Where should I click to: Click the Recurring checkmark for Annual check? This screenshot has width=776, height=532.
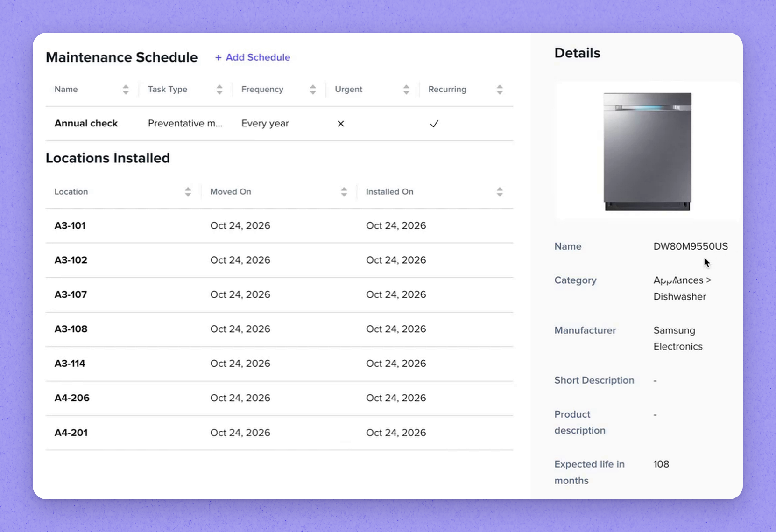(x=434, y=124)
